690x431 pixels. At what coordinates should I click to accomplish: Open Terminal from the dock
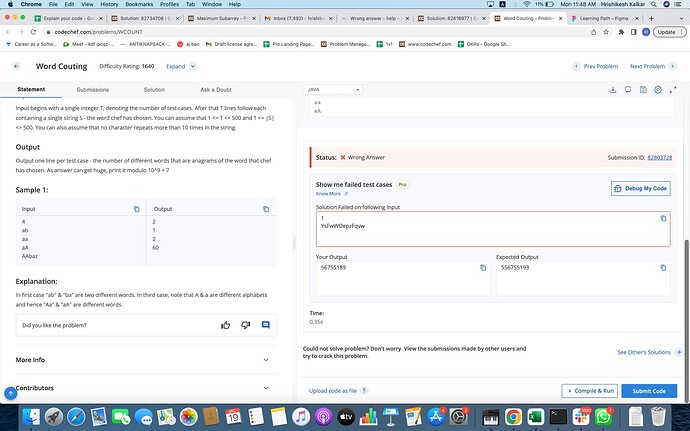click(558, 416)
